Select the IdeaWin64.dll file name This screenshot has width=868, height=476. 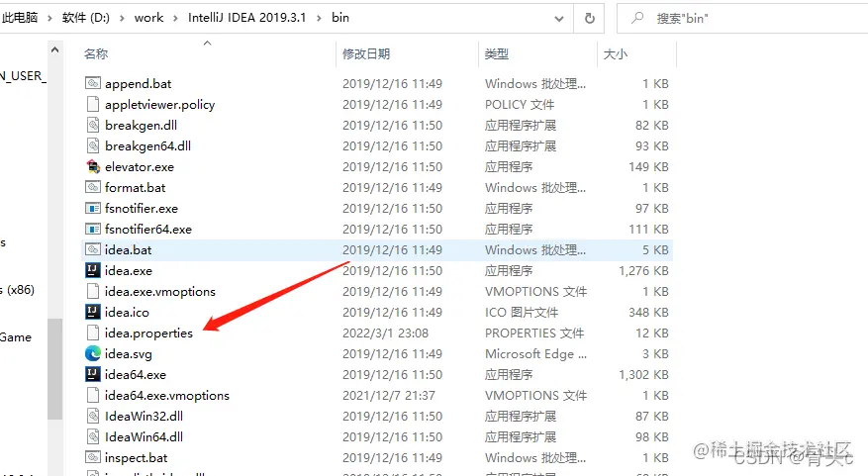pyautogui.click(x=144, y=436)
